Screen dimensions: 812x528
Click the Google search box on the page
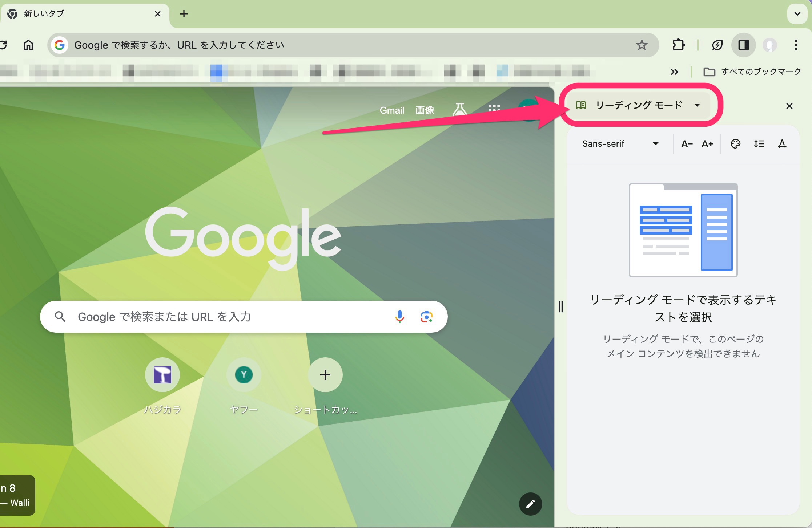[244, 317]
